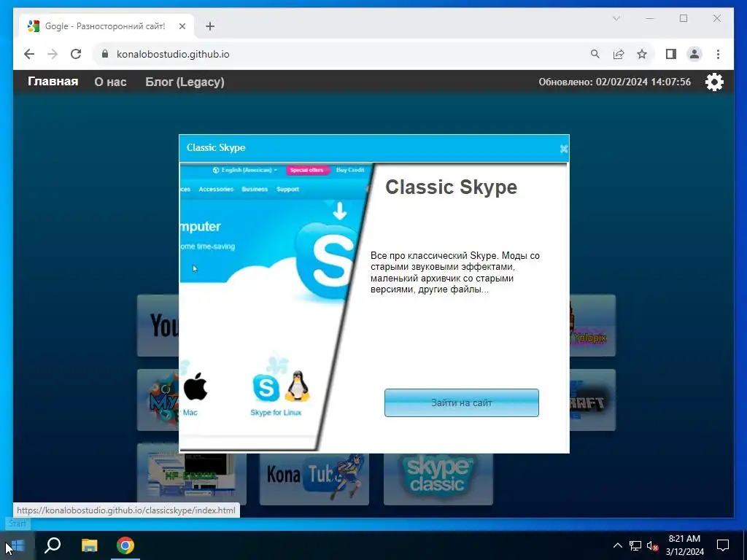
Task: Open the Windows Start menu
Action: pos(18,545)
